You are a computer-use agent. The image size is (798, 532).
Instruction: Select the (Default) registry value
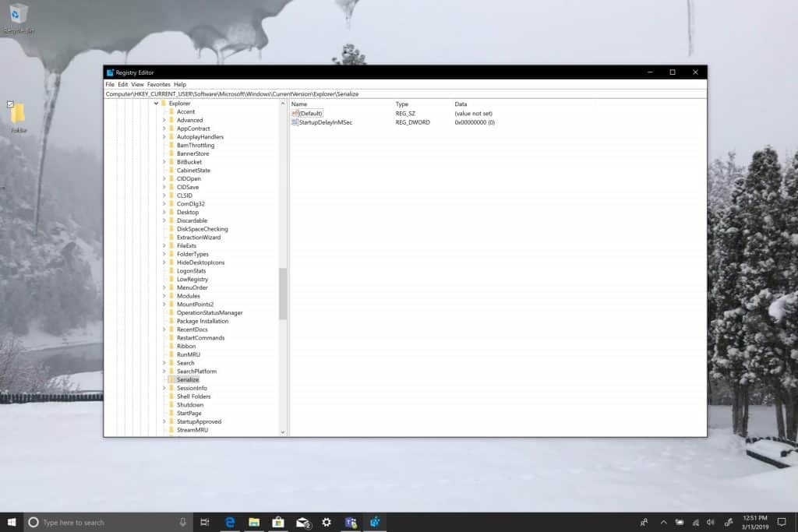(310, 114)
